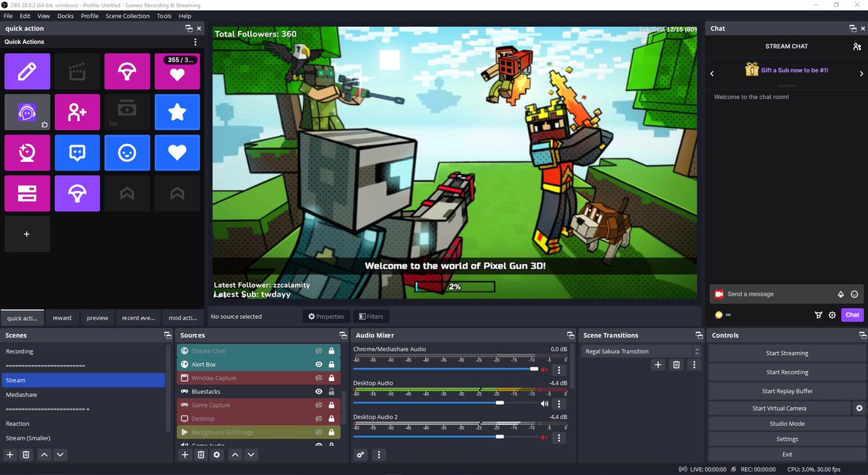Click the plus tile to add quick action
This screenshot has height=475, width=868.
click(x=27, y=234)
